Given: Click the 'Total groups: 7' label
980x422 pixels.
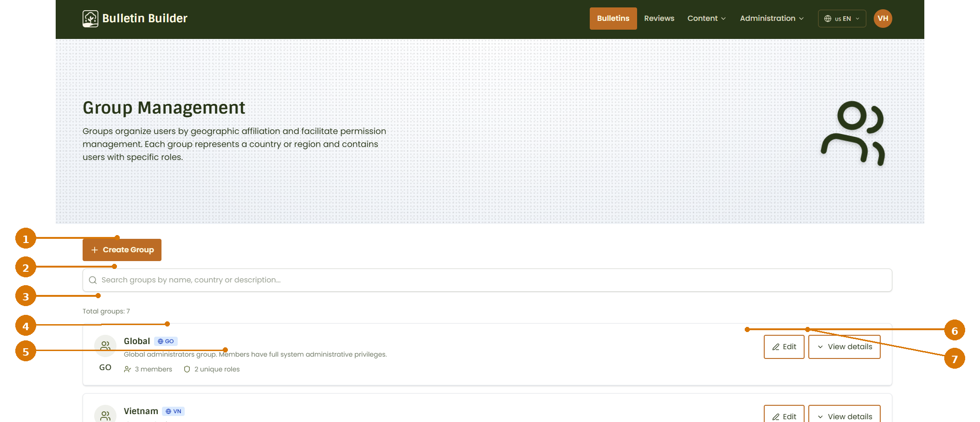Looking at the screenshot, I should 106,311.
